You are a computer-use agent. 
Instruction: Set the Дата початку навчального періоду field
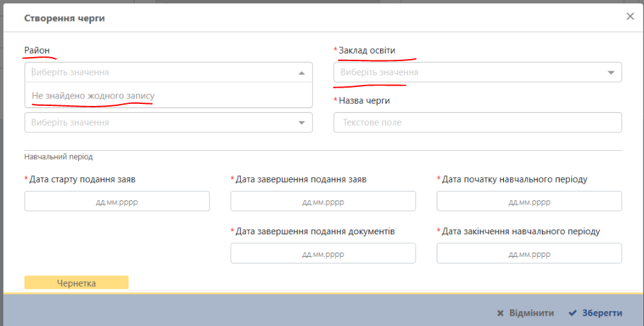coord(529,202)
